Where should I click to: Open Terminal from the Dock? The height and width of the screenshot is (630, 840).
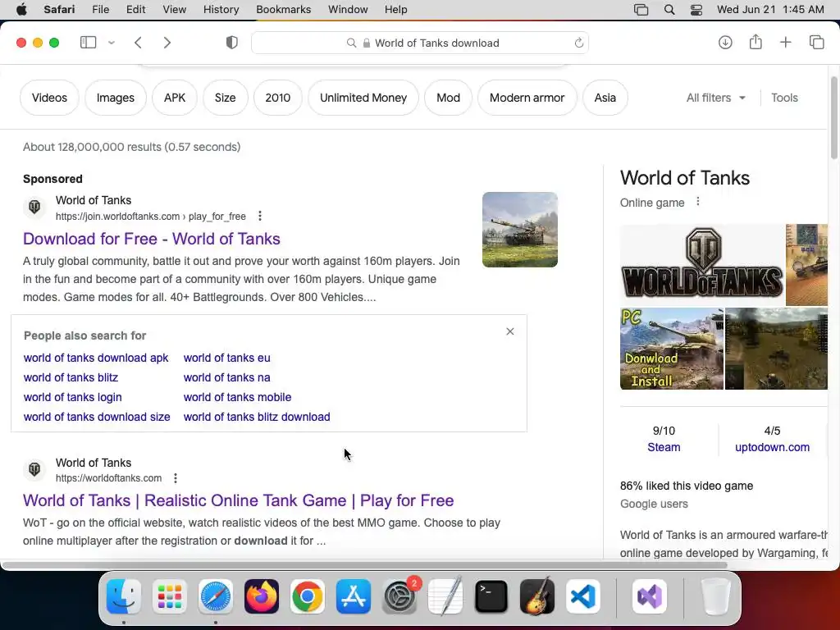491,596
